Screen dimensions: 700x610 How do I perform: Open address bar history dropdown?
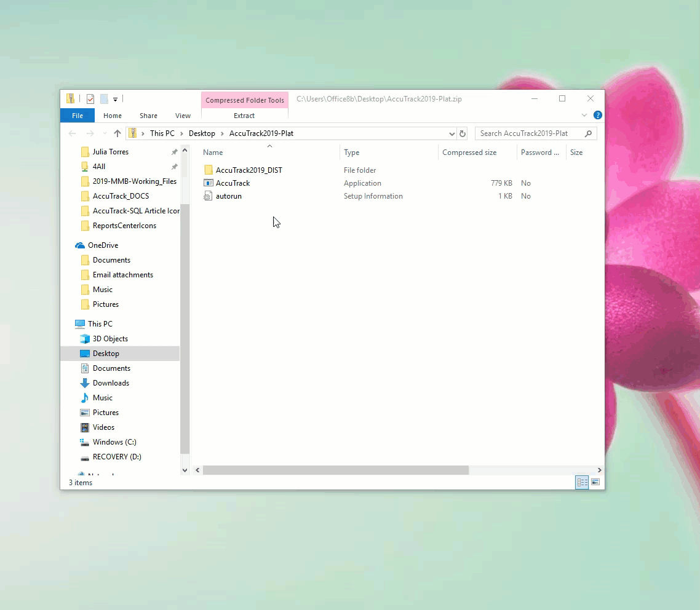pos(451,133)
